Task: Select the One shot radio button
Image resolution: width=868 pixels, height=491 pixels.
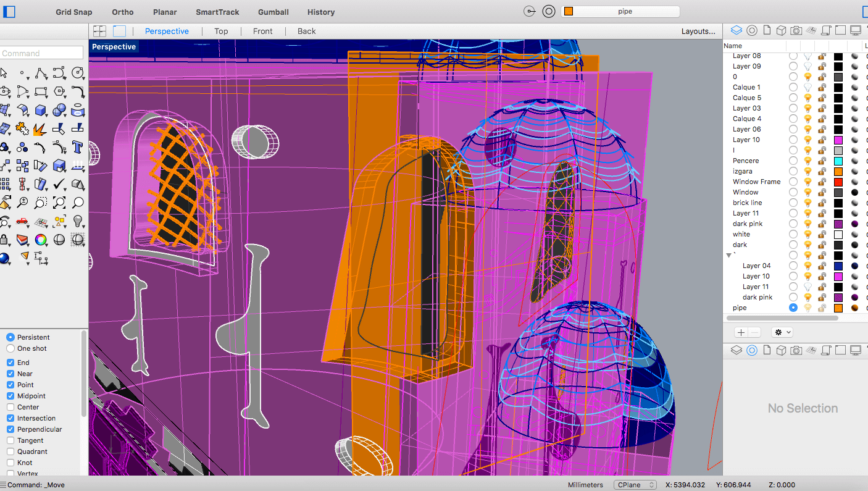Action: pos(10,348)
